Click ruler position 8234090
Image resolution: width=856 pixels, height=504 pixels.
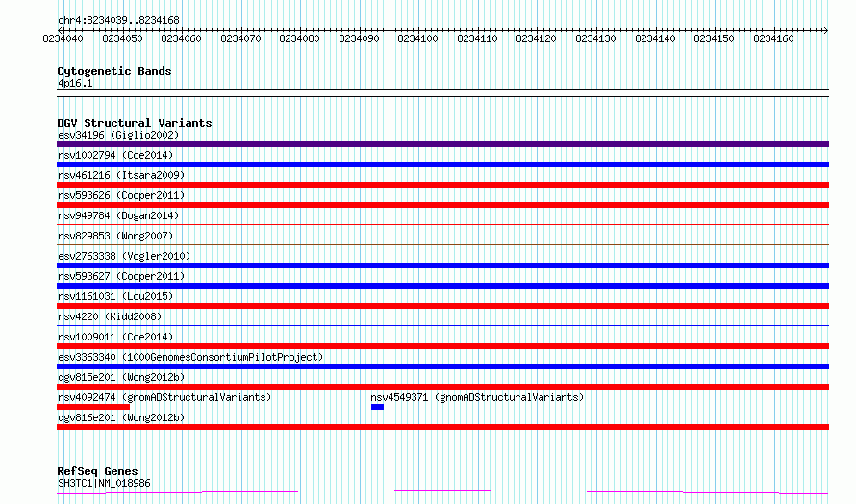359,38
